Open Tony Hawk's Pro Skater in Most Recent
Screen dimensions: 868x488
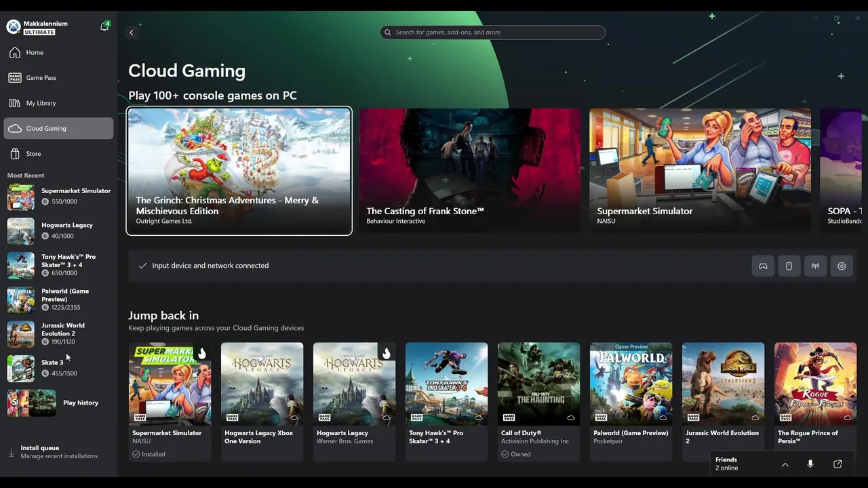coord(59,265)
